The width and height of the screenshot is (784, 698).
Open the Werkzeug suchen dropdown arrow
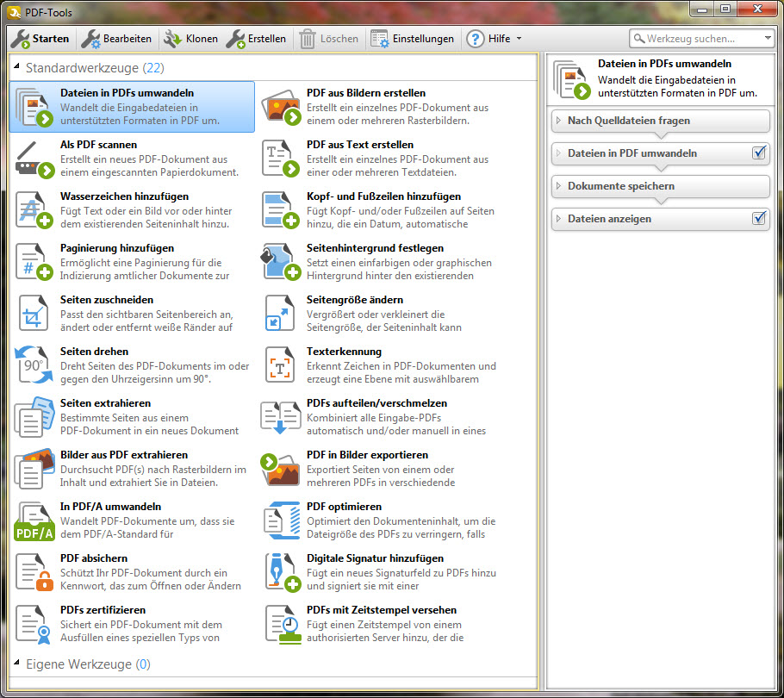pyautogui.click(x=768, y=39)
